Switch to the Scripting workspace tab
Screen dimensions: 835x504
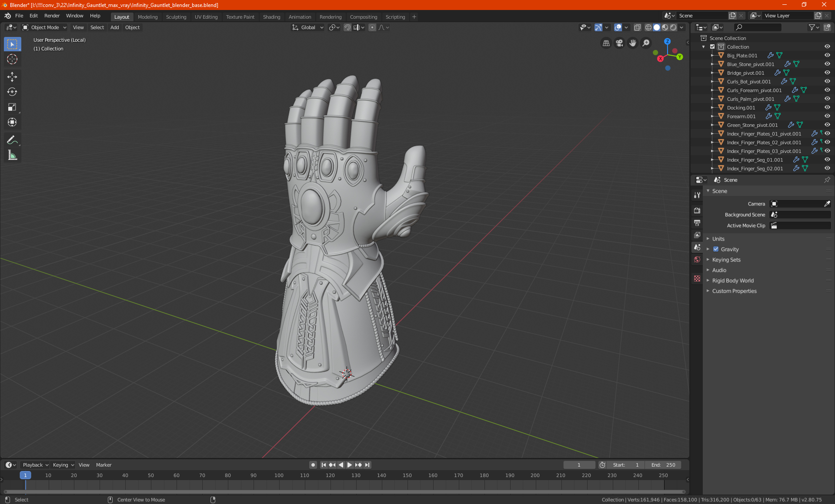[395, 17]
